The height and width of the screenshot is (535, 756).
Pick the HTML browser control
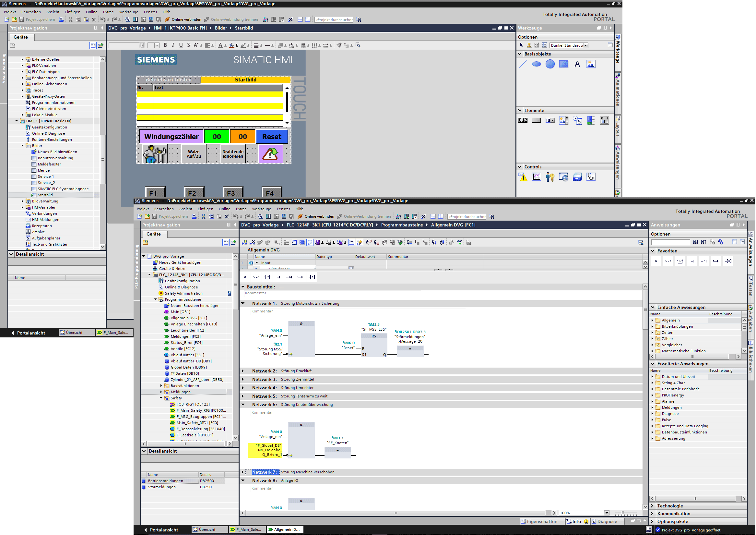pyautogui.click(x=564, y=177)
